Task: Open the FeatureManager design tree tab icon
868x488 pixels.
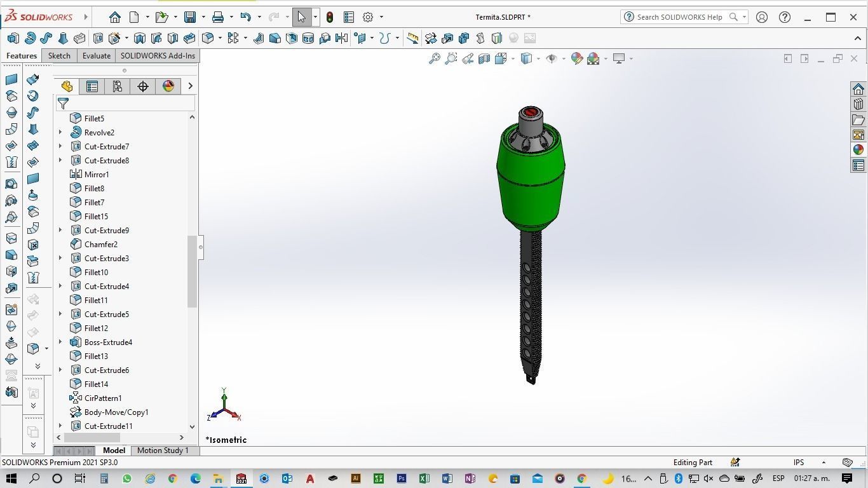Action: pos(67,86)
